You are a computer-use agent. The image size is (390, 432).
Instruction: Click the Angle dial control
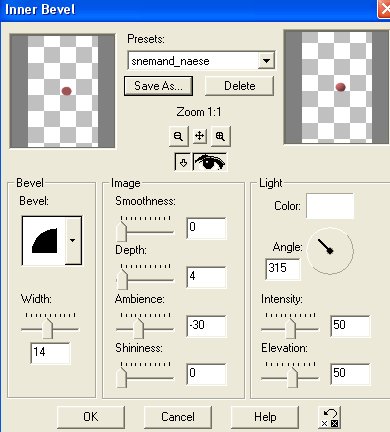coord(330,251)
